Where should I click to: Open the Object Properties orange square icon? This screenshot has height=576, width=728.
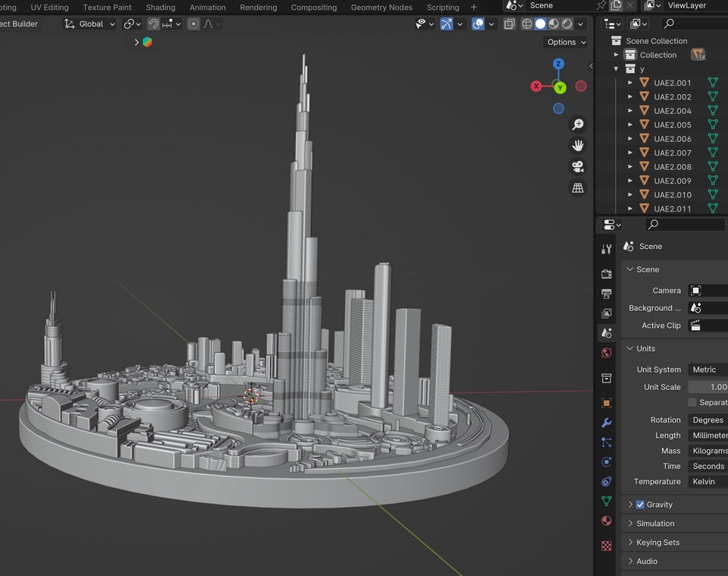606,403
